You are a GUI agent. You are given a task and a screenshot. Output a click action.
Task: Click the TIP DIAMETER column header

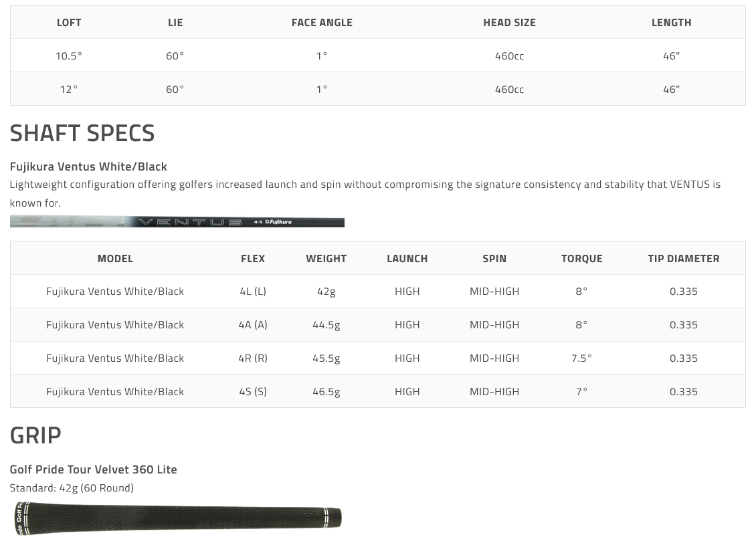[x=683, y=259]
